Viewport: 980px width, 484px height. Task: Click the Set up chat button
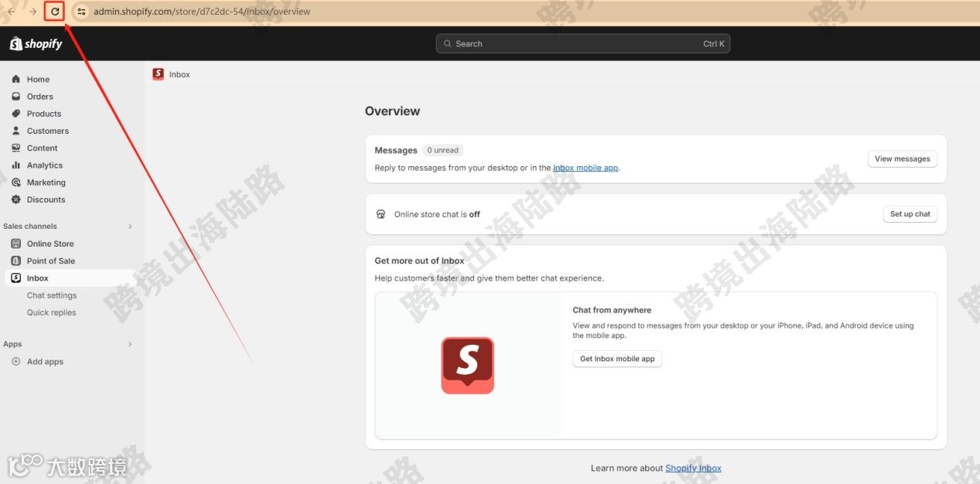tap(910, 214)
